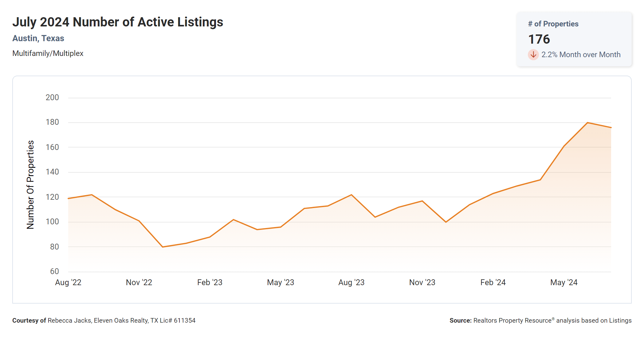Click the 200 y-axis tick label
The height and width of the screenshot is (338, 644).
(52, 98)
